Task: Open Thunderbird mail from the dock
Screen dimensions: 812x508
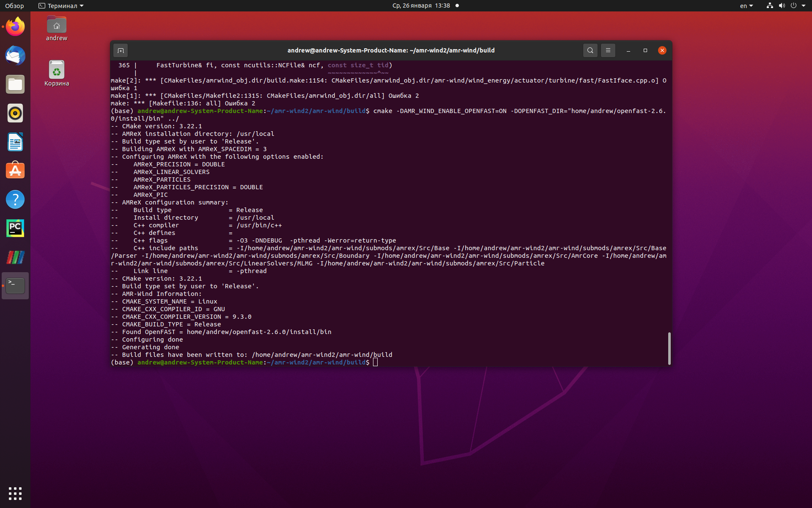Action: pos(15,56)
